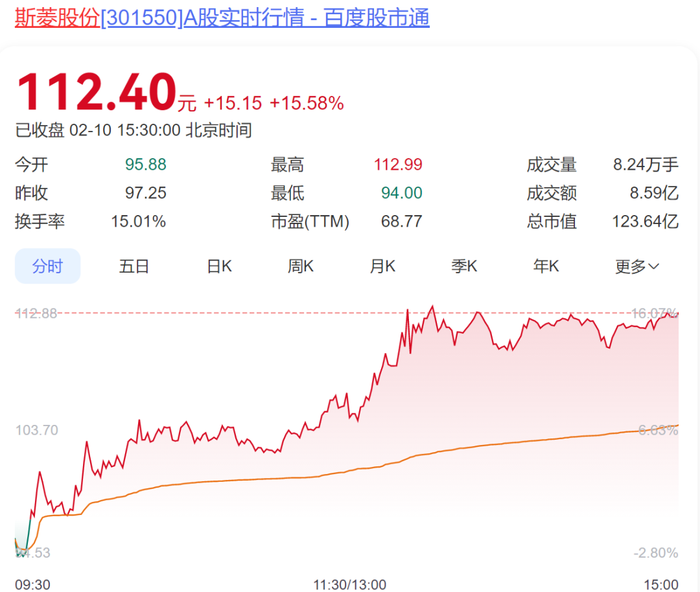Select the 年K chart tab
Viewport: 700px width, 592px height.
click(546, 266)
